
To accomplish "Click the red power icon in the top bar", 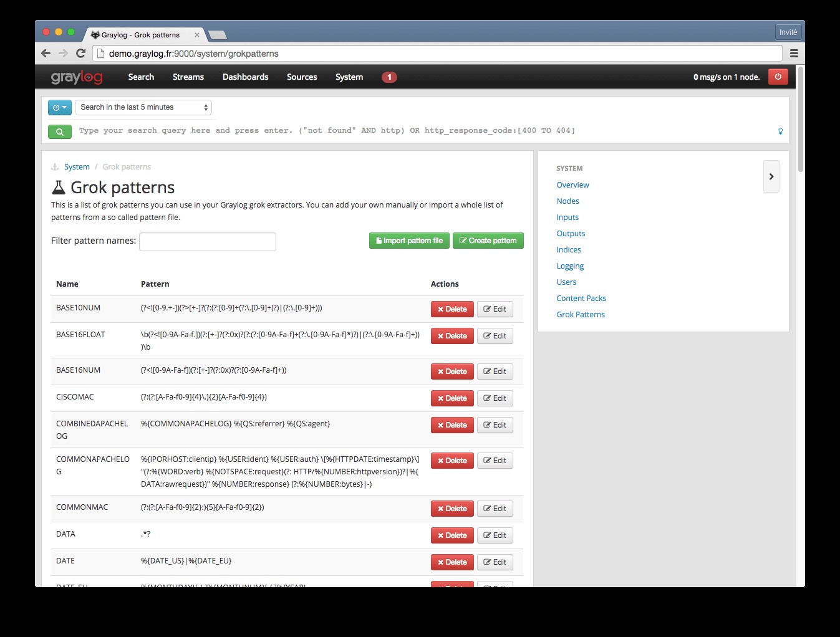I will point(778,76).
